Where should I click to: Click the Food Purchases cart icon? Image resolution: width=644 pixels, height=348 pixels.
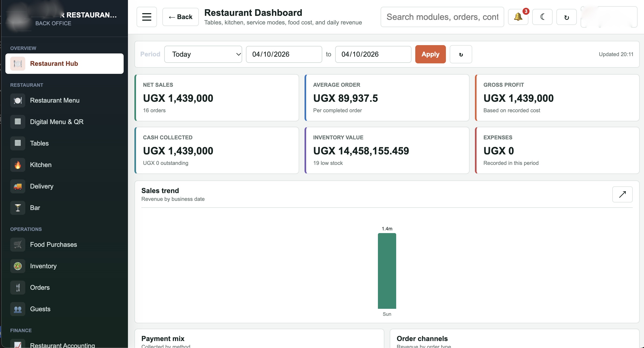[x=18, y=245]
